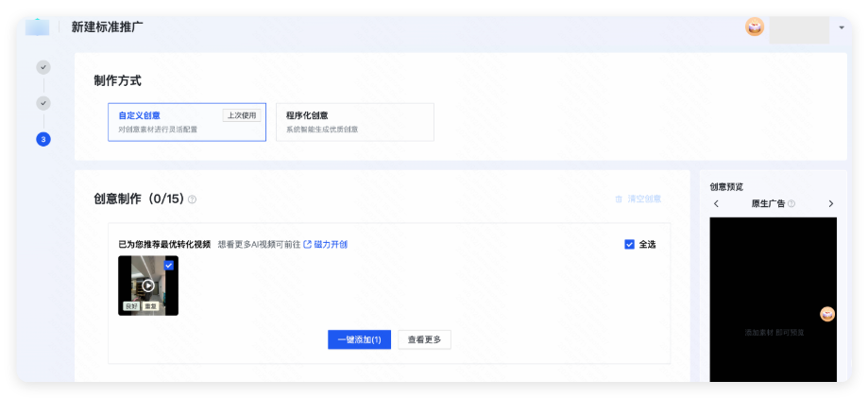Screen dimensions: 868x398
Task: Open the 磁力开创 link
Action: (331, 245)
